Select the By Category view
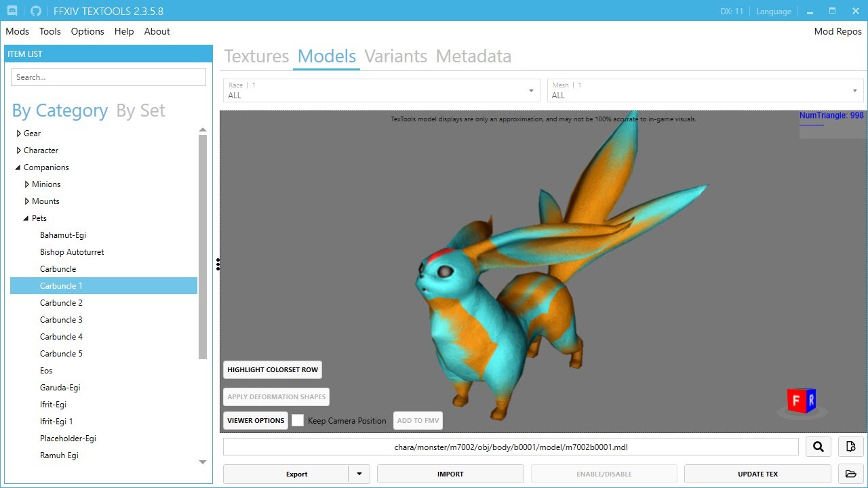868x488 pixels. point(60,110)
